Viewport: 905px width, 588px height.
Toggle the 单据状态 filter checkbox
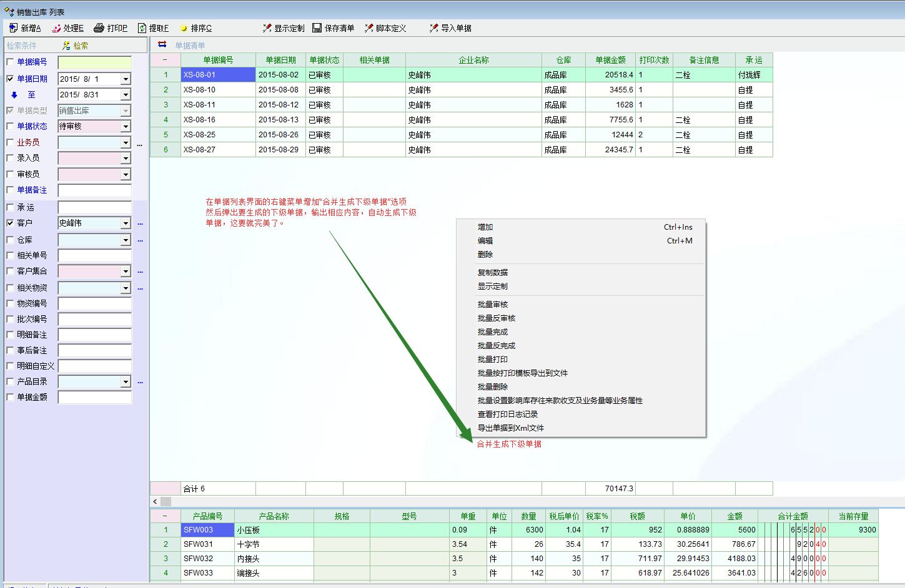[10, 126]
